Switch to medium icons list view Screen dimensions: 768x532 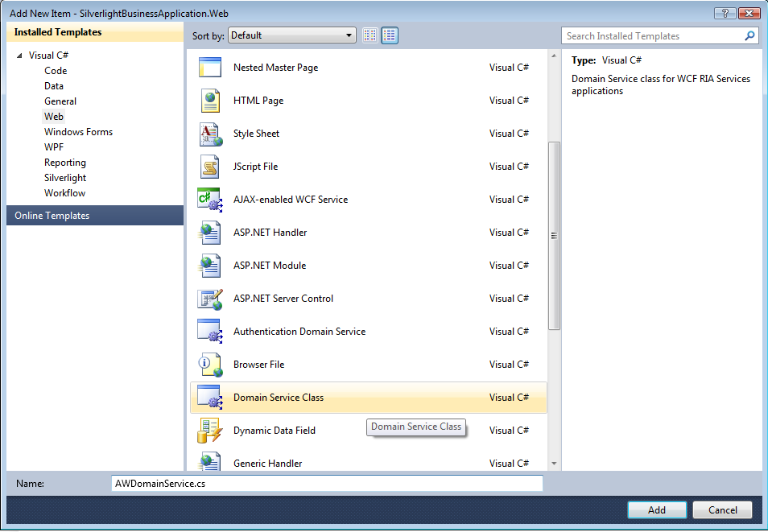pyautogui.click(x=390, y=35)
